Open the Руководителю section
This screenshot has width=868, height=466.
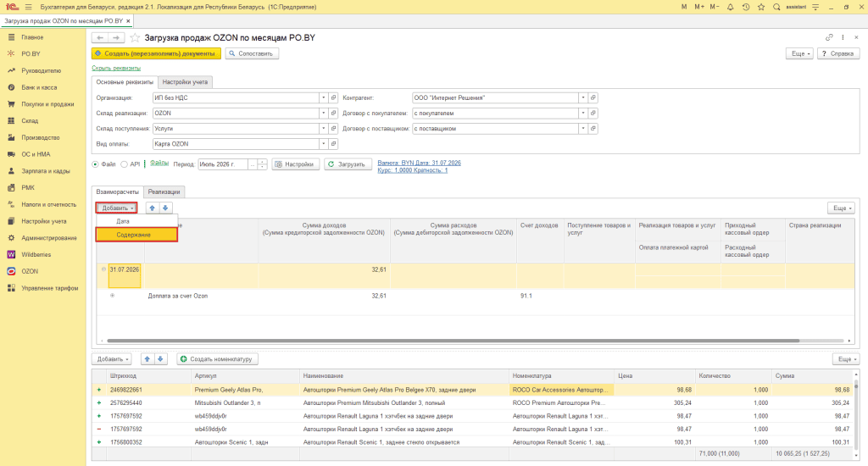41,71
